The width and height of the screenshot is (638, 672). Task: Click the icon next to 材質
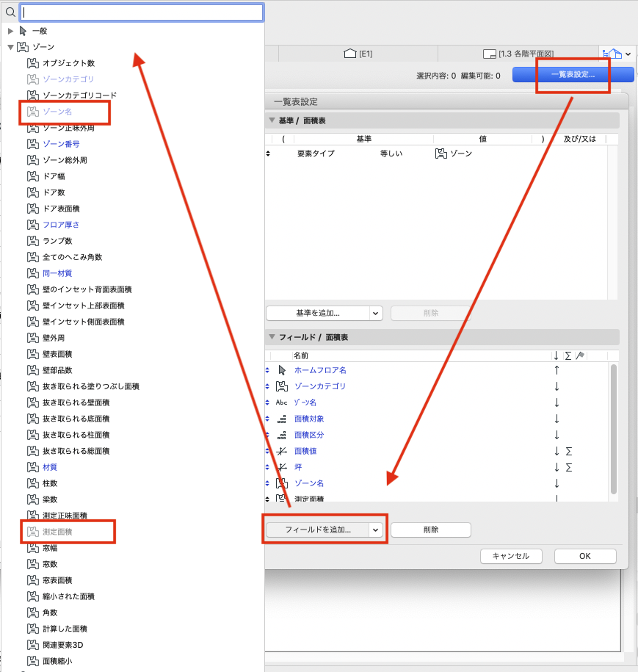33,467
